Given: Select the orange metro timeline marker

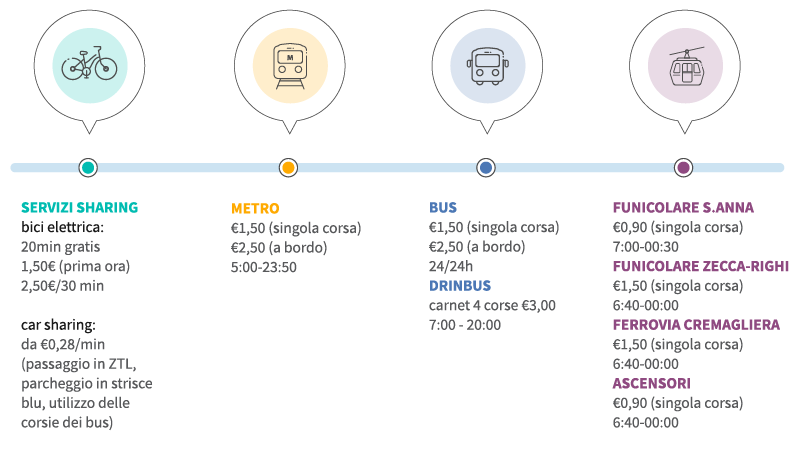Looking at the screenshot, I should pos(288,168).
